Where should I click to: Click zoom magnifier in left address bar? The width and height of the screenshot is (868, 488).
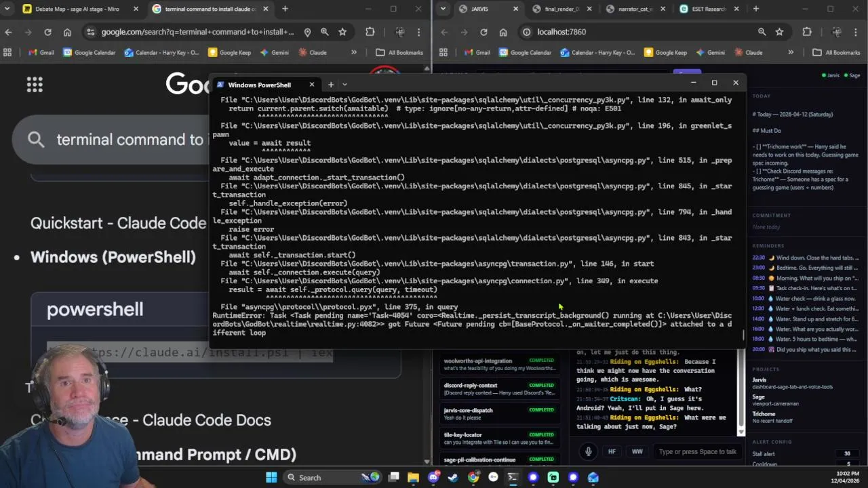tap(325, 32)
